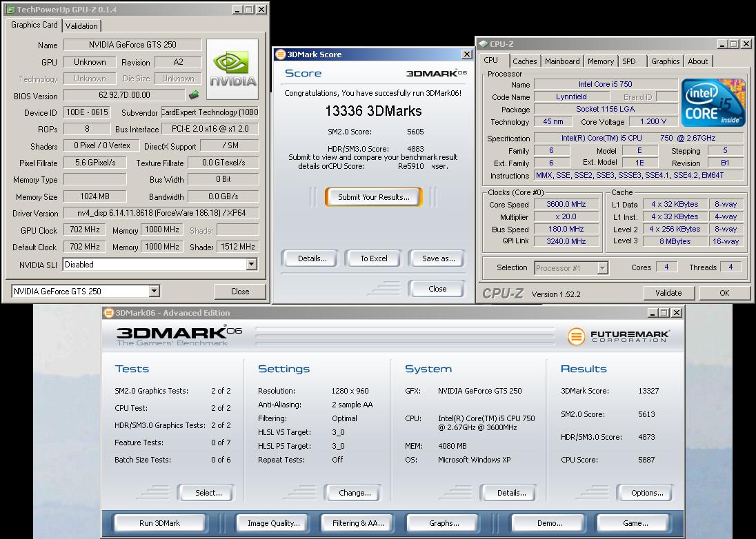
Task: Open the SPD tab in CPU-Z
Action: click(x=629, y=61)
